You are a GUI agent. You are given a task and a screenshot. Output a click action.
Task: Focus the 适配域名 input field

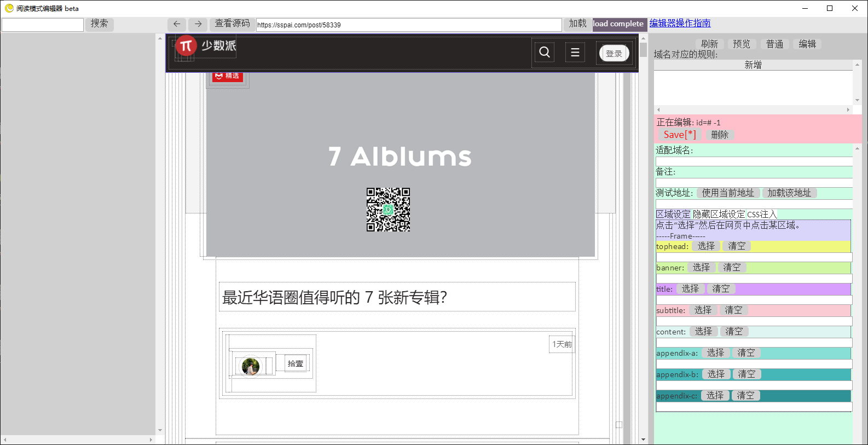pyautogui.click(x=754, y=161)
